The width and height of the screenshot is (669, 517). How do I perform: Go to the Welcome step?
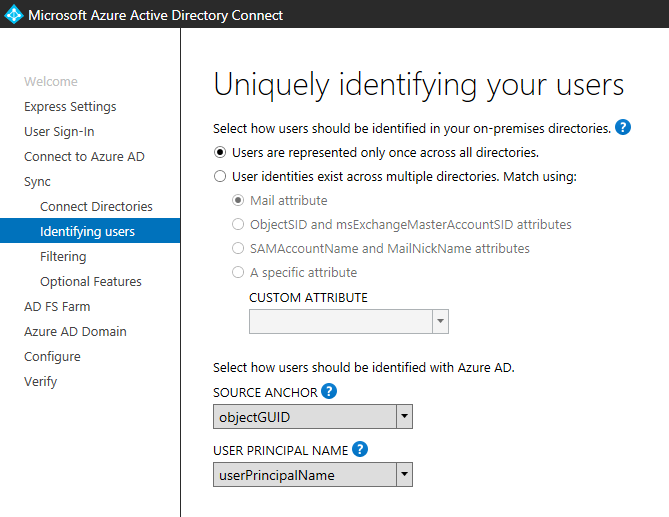(x=51, y=81)
